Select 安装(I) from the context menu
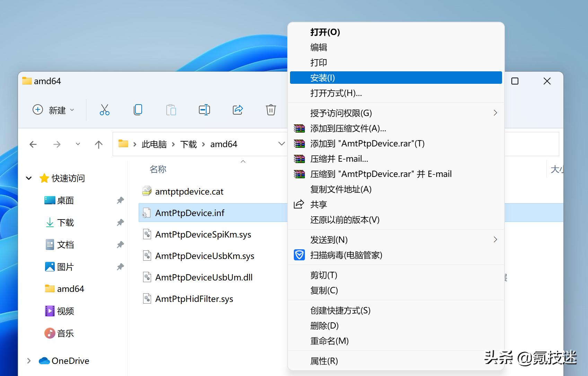Viewport: 588px width, 376px height. 322,78
